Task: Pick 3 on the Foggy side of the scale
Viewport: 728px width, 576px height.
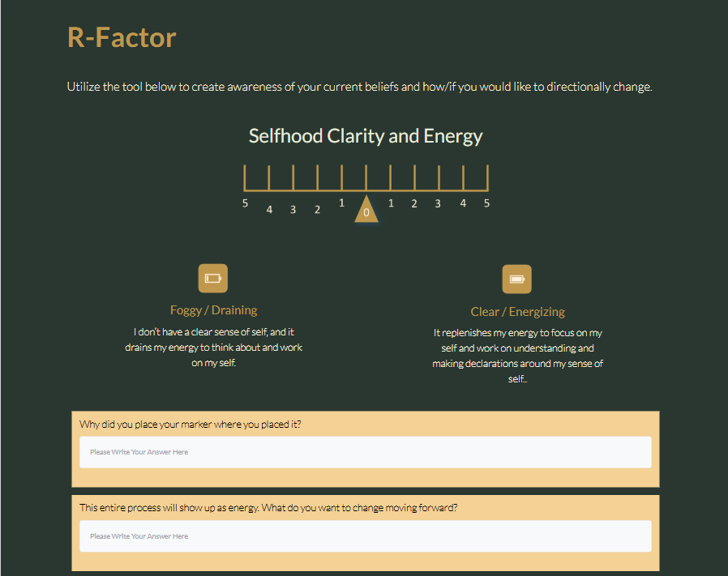Action: 293,209
